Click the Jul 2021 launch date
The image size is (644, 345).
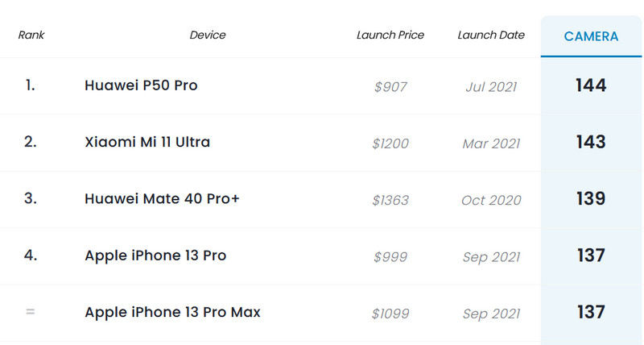[x=491, y=87]
